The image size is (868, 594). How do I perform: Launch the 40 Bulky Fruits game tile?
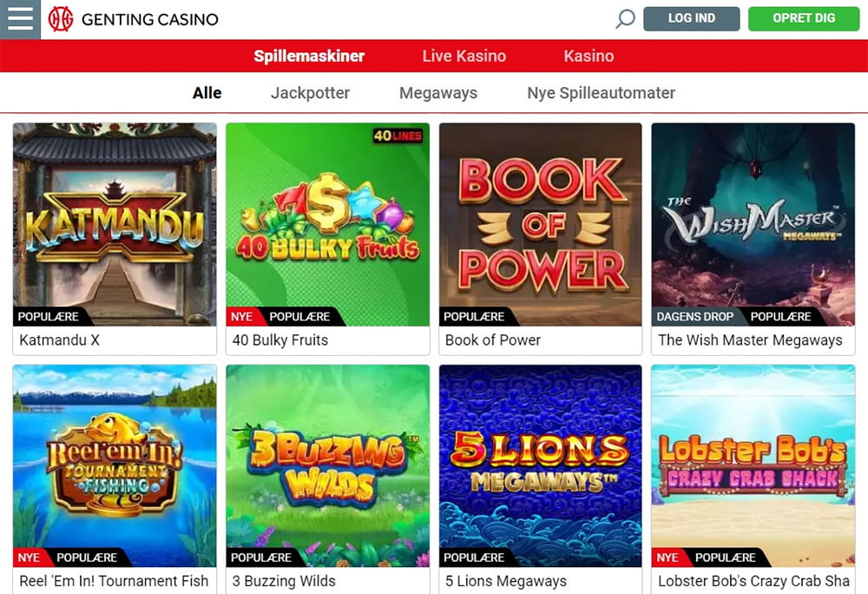coord(328,224)
